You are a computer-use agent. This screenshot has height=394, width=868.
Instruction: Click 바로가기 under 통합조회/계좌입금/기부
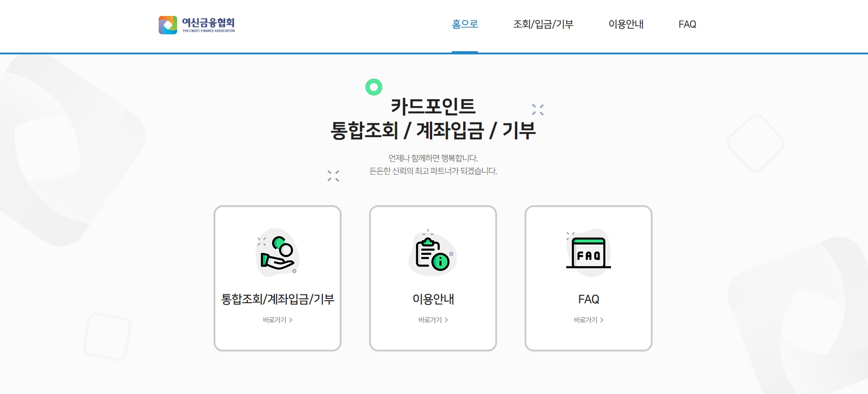[278, 320]
